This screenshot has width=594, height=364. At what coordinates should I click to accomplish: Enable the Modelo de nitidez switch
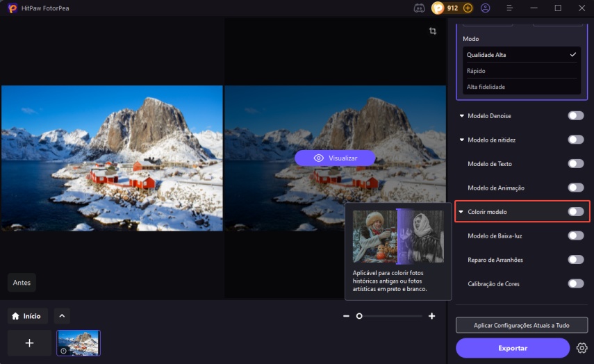[576, 140]
